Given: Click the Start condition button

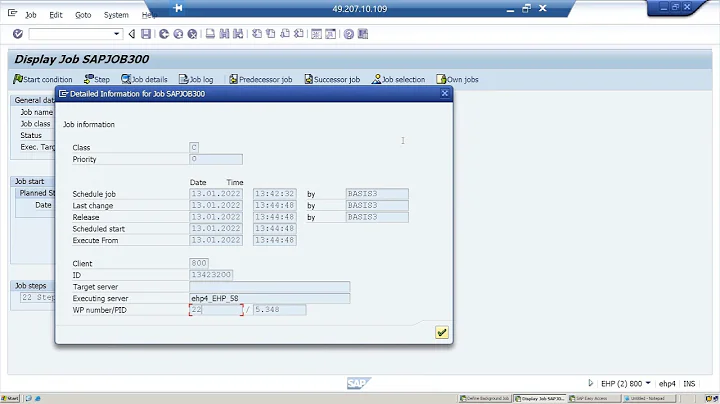Looking at the screenshot, I should pos(43,79).
